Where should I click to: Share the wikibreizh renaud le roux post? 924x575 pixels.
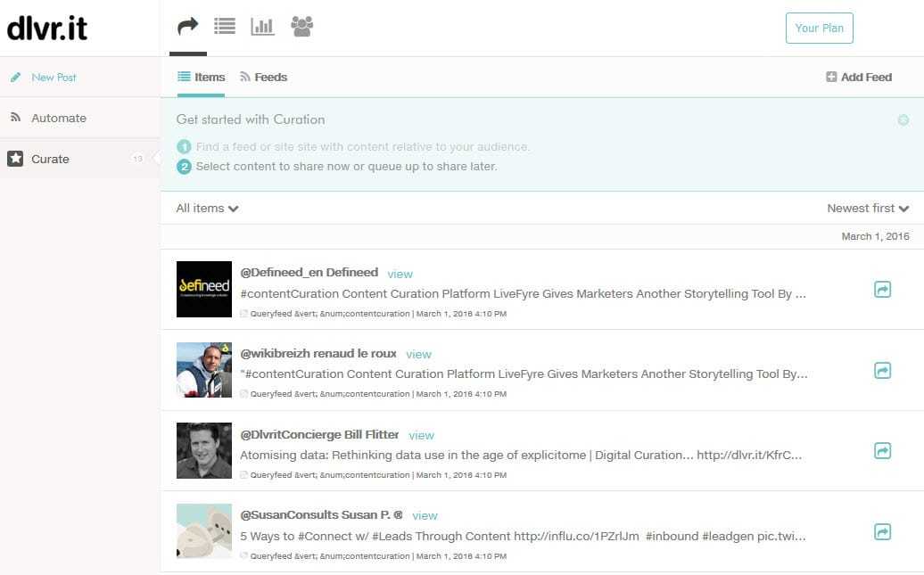[x=882, y=370]
